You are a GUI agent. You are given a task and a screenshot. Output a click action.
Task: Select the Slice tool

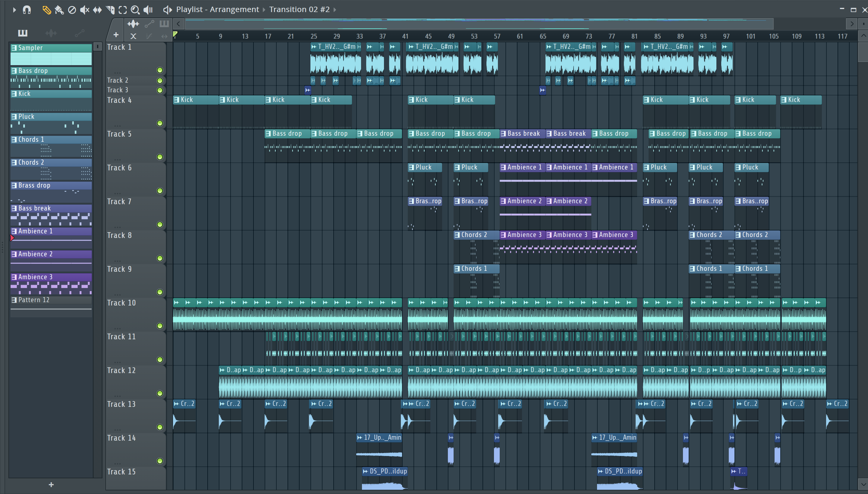pos(110,10)
